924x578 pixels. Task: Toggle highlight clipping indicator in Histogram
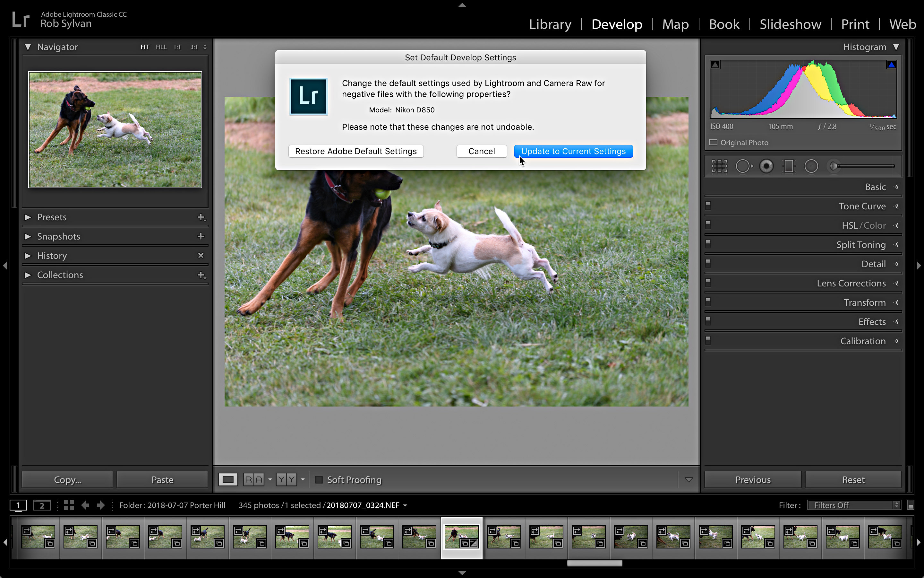click(x=892, y=65)
